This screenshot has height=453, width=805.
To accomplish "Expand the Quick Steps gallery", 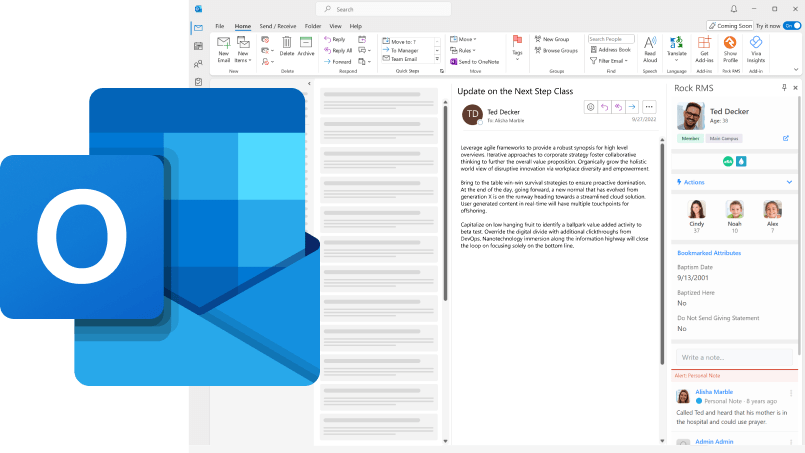I will tap(437, 59).
